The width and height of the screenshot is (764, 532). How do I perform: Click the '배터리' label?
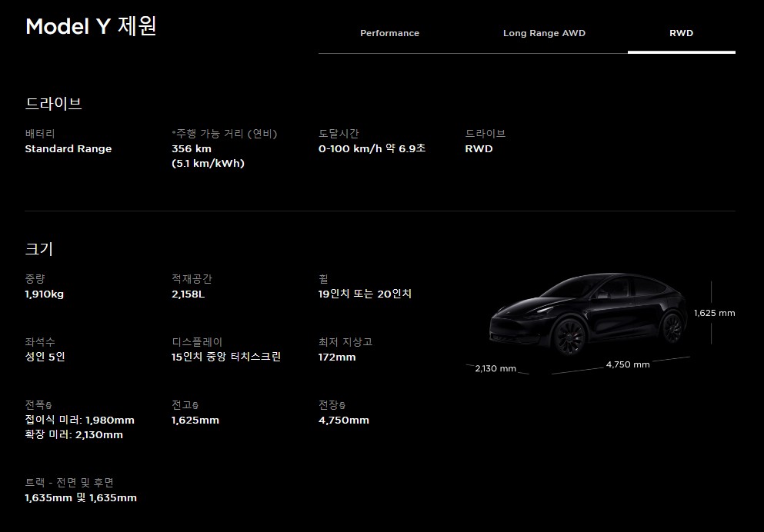click(40, 133)
